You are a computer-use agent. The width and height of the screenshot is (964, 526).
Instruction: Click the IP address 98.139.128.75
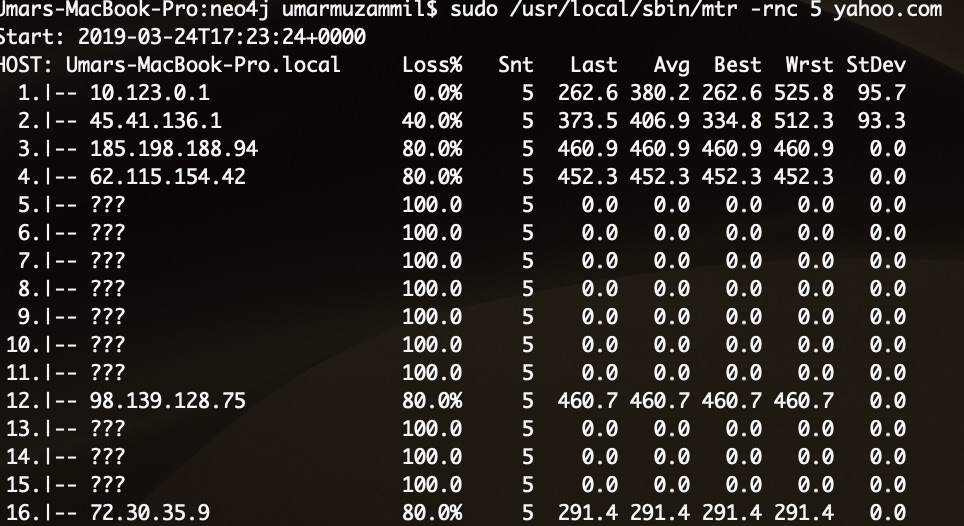168,401
